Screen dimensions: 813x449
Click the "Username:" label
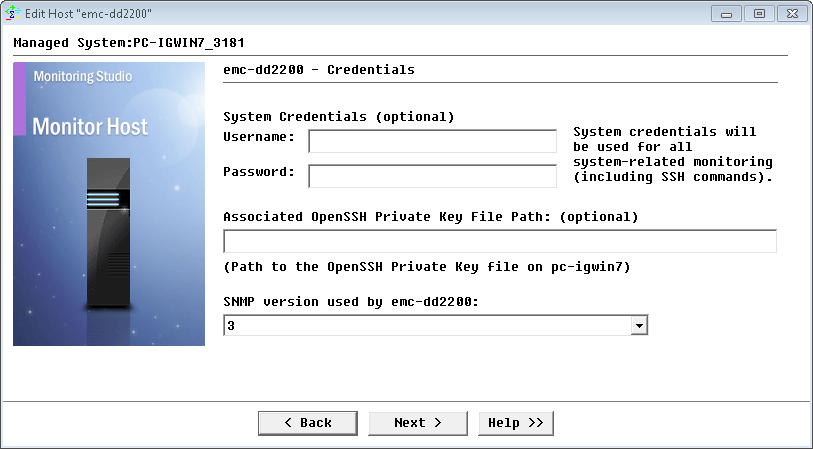click(x=259, y=137)
